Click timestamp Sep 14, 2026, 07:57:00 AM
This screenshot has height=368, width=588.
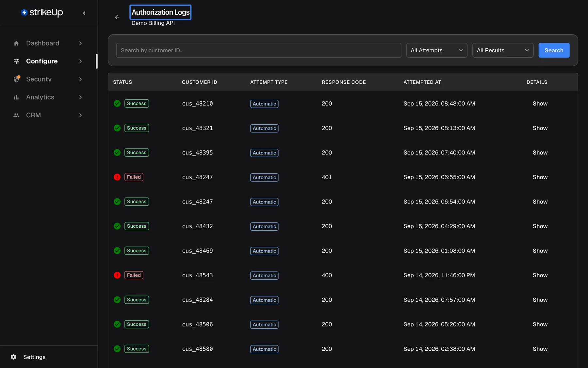(439, 300)
